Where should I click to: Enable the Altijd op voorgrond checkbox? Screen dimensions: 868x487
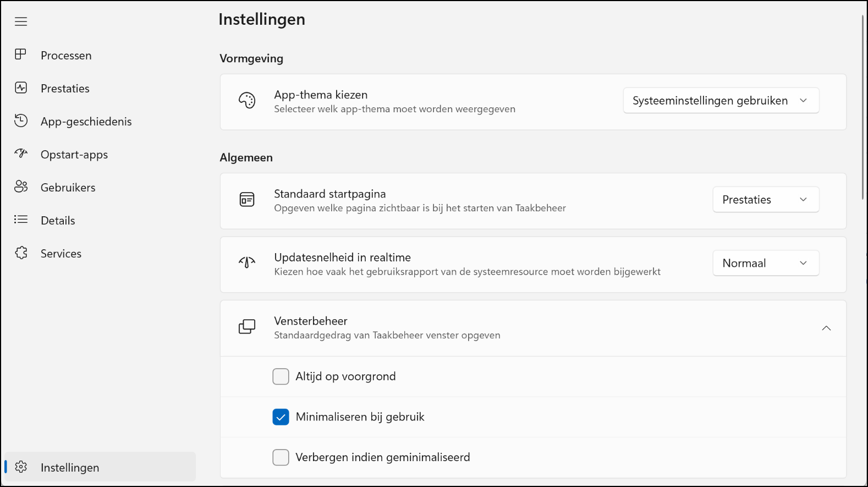[281, 376]
